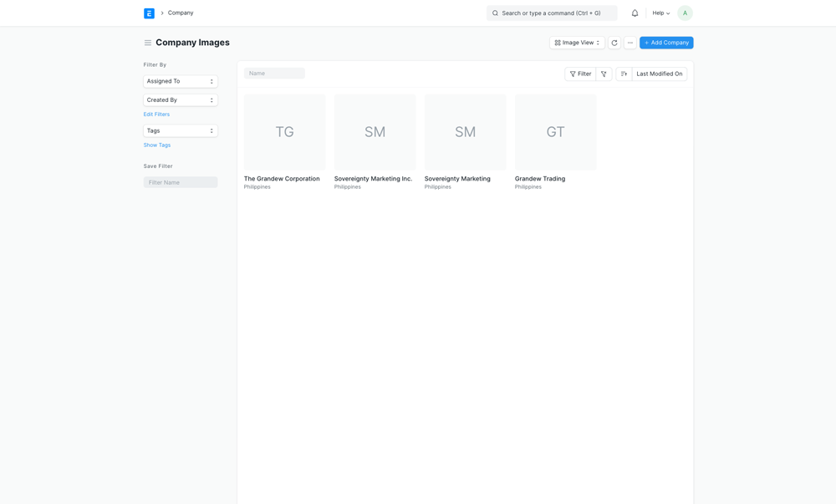Toggle the sidebar hamburger icon
Image resolution: width=836 pixels, height=504 pixels.
(x=148, y=43)
